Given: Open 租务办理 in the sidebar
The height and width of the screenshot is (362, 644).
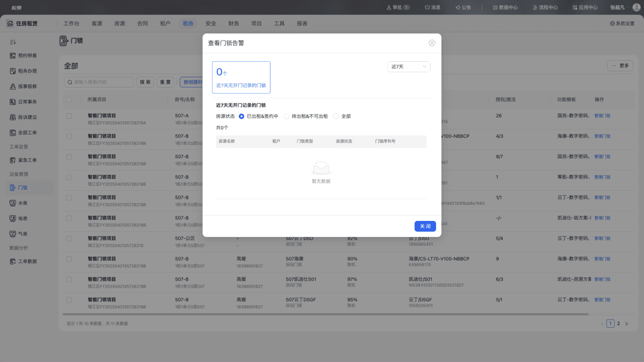Looking at the screenshot, I should pyautogui.click(x=28, y=71).
